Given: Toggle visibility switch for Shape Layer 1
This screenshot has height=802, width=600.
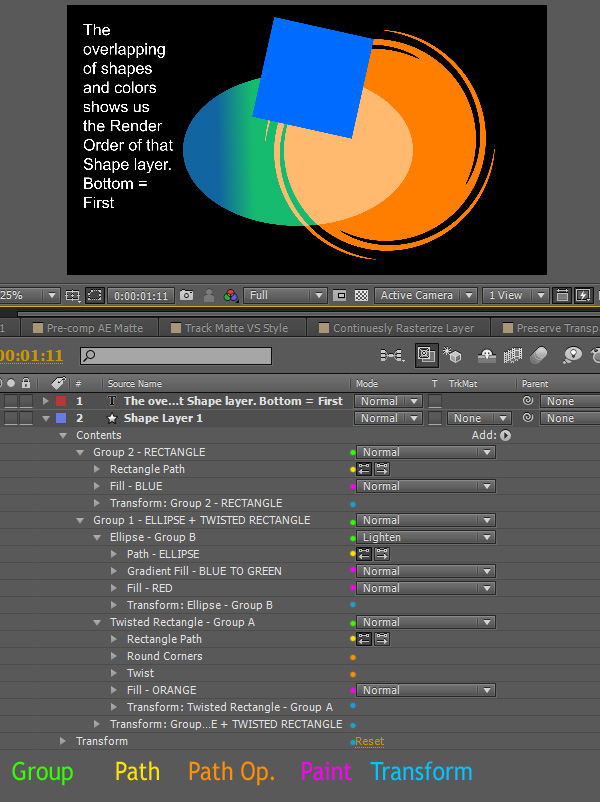Looking at the screenshot, I should click(x=10, y=418).
